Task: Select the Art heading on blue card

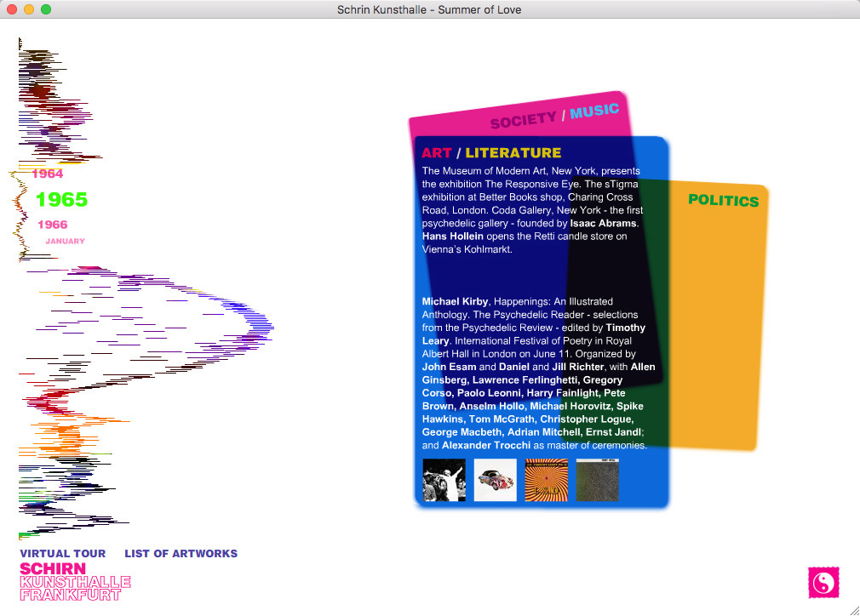Action: pyautogui.click(x=437, y=153)
